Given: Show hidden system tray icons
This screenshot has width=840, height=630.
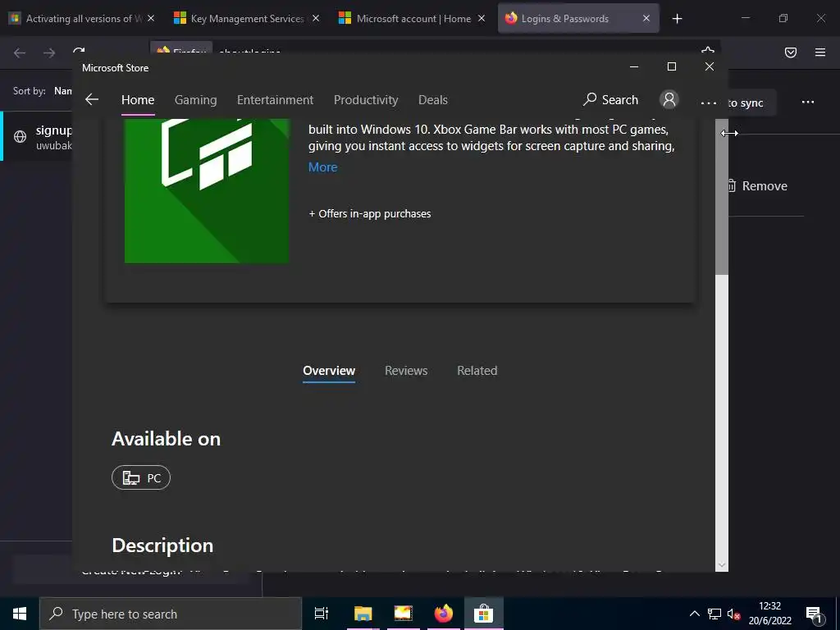Looking at the screenshot, I should tap(694, 614).
